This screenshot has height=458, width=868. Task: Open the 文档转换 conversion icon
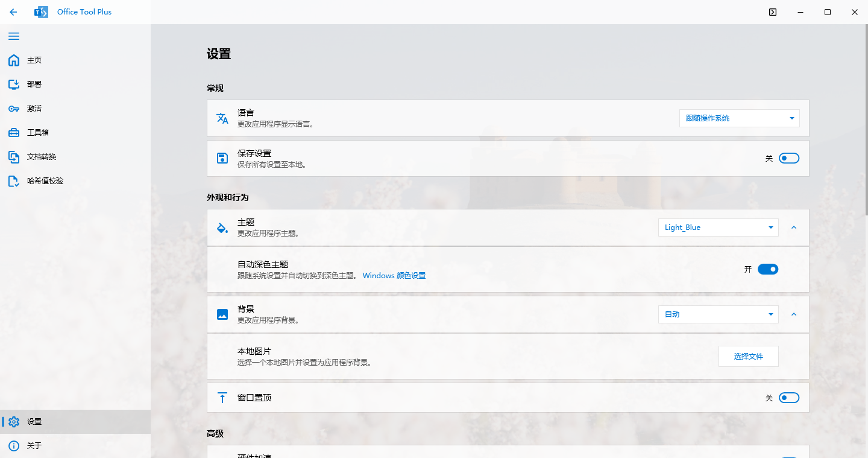click(14, 157)
